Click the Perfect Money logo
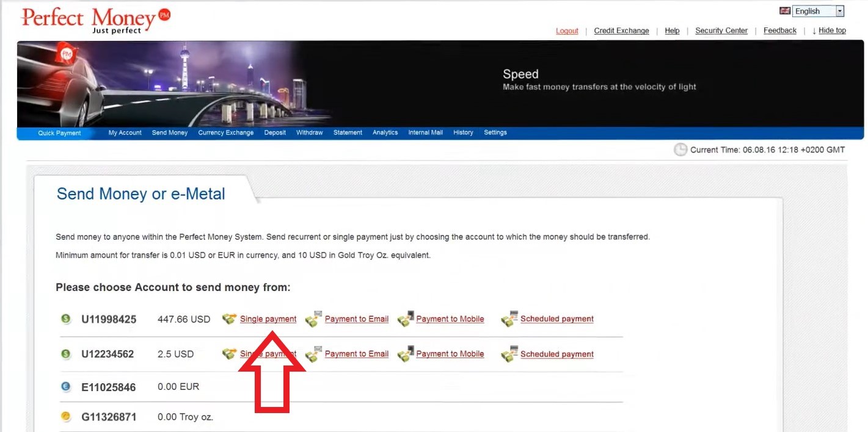The height and width of the screenshot is (432, 868). pos(96,20)
